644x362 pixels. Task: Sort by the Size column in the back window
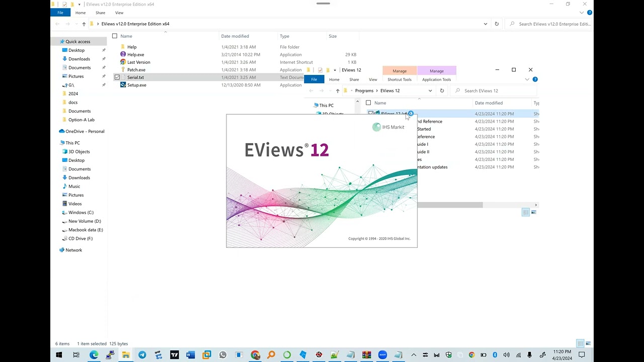343,36
